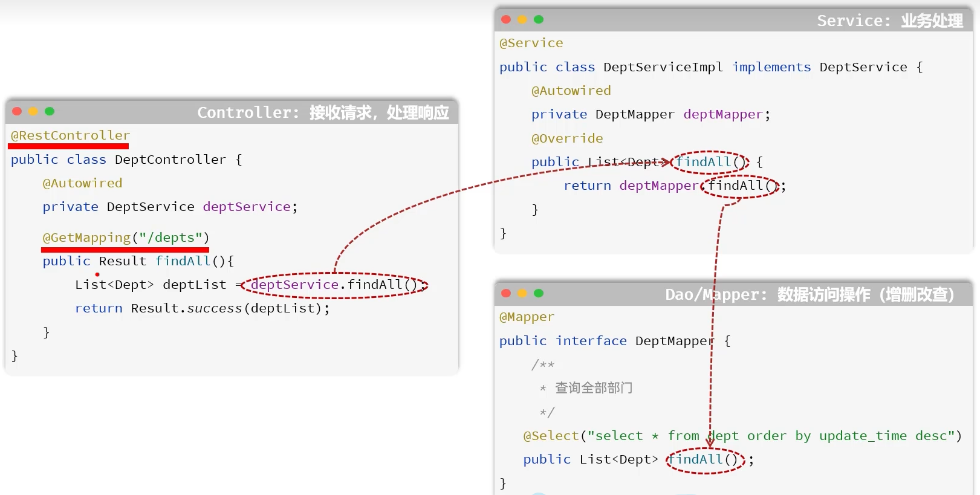Click the red dot in the Controller window
Image resolution: width=980 pixels, height=495 pixels.
[17, 111]
